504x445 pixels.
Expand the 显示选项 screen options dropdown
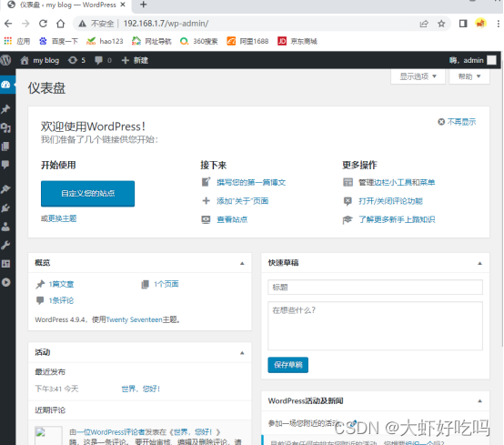click(418, 76)
